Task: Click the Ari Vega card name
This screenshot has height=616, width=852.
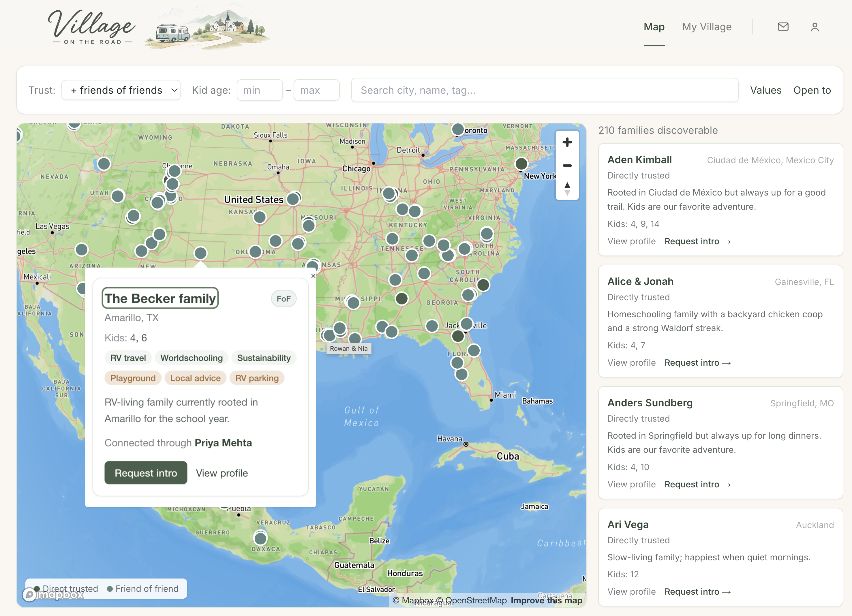Action: click(x=628, y=525)
